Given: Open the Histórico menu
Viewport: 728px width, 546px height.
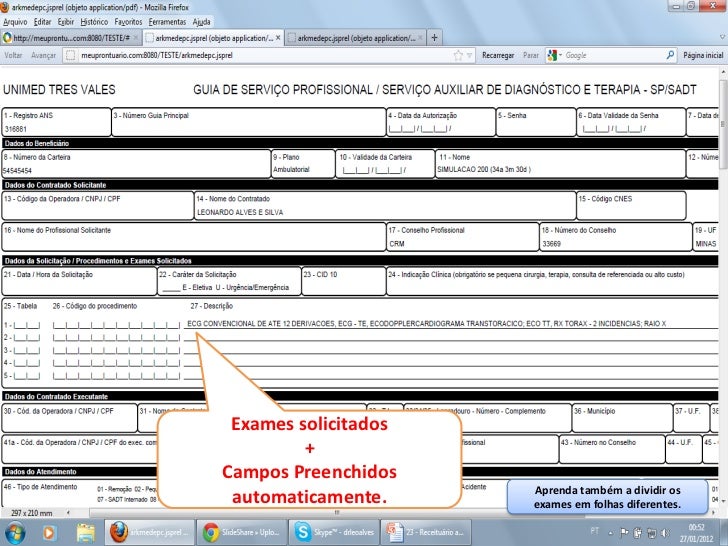Looking at the screenshot, I should coord(94,22).
